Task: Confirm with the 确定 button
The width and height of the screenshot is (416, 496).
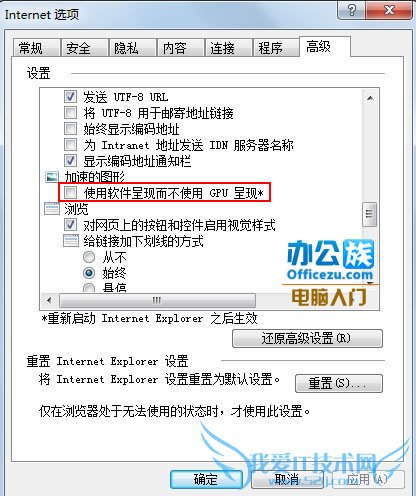Action: [x=206, y=479]
